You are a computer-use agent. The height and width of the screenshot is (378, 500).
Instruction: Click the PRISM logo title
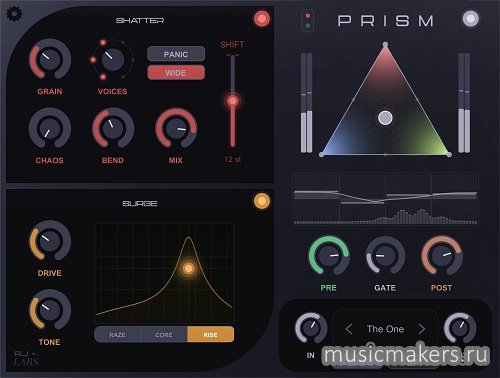coord(386,21)
